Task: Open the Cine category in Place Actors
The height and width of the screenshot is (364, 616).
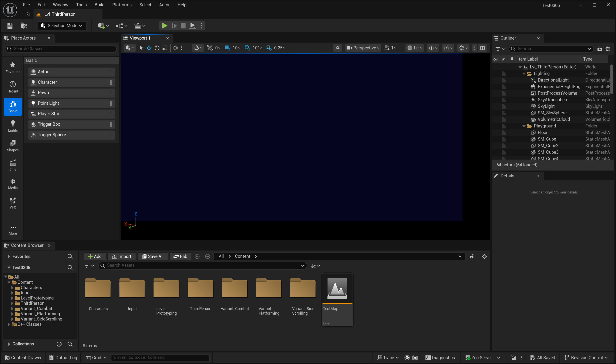Action: [x=13, y=165]
